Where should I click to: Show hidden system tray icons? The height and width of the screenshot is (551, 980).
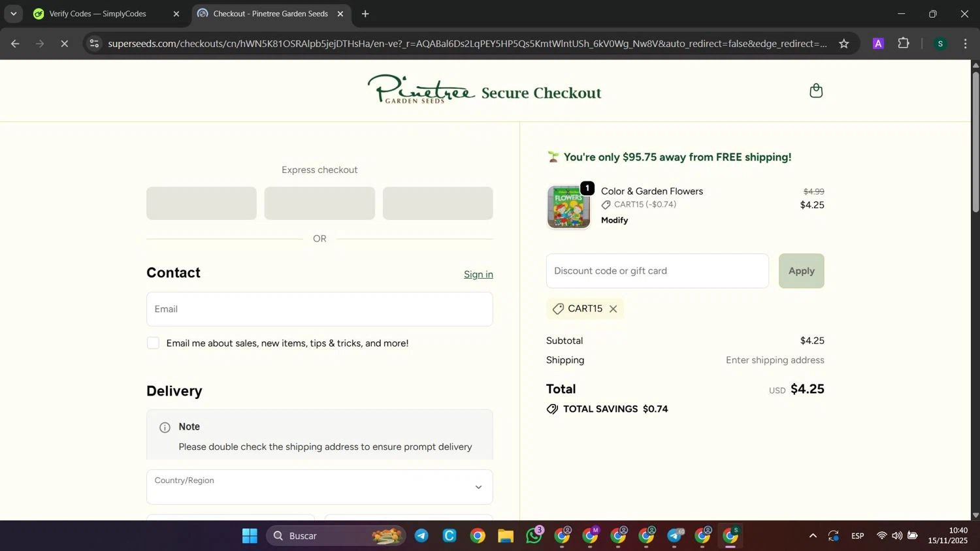(x=813, y=536)
